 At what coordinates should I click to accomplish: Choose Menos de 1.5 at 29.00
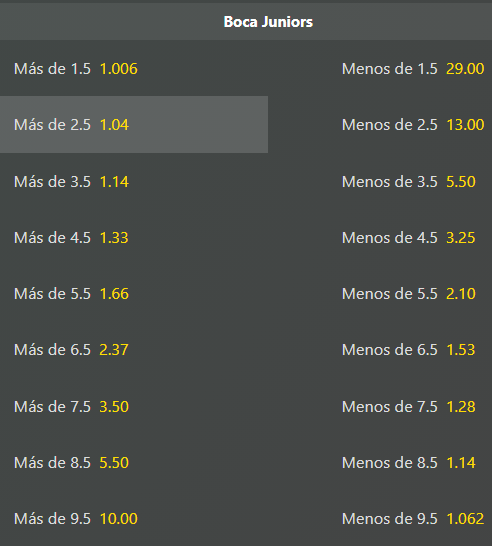(x=380, y=68)
